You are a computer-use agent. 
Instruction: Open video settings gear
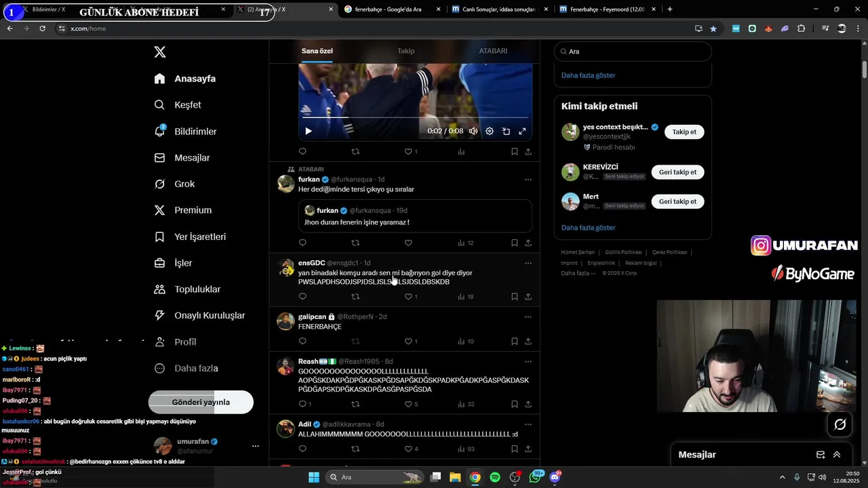coord(490,131)
